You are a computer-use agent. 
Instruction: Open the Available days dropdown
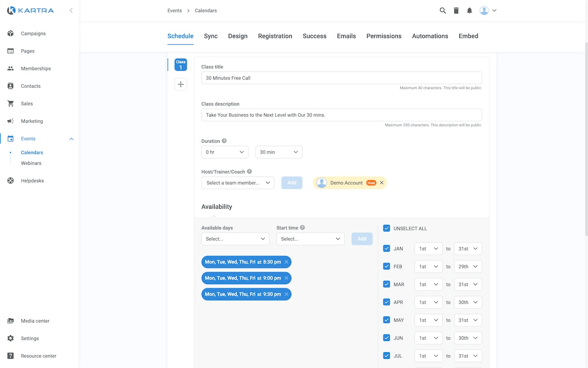(x=235, y=239)
